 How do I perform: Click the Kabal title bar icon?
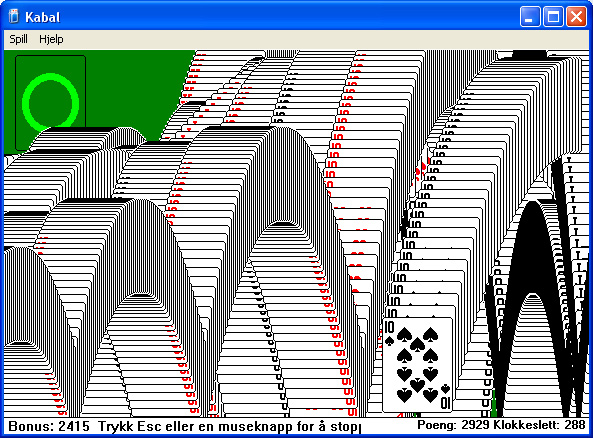click(x=14, y=17)
